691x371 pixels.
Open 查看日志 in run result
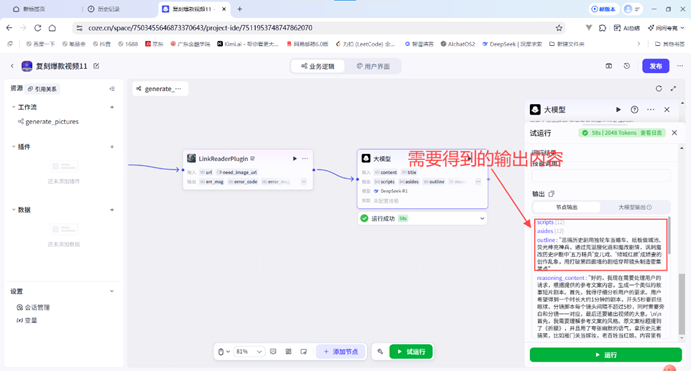(x=651, y=133)
